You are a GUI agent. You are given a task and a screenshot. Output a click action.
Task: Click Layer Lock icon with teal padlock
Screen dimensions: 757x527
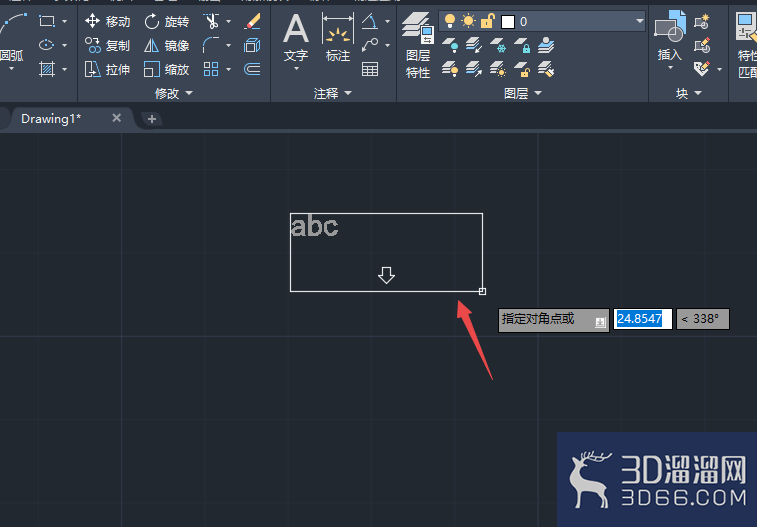tap(522, 45)
